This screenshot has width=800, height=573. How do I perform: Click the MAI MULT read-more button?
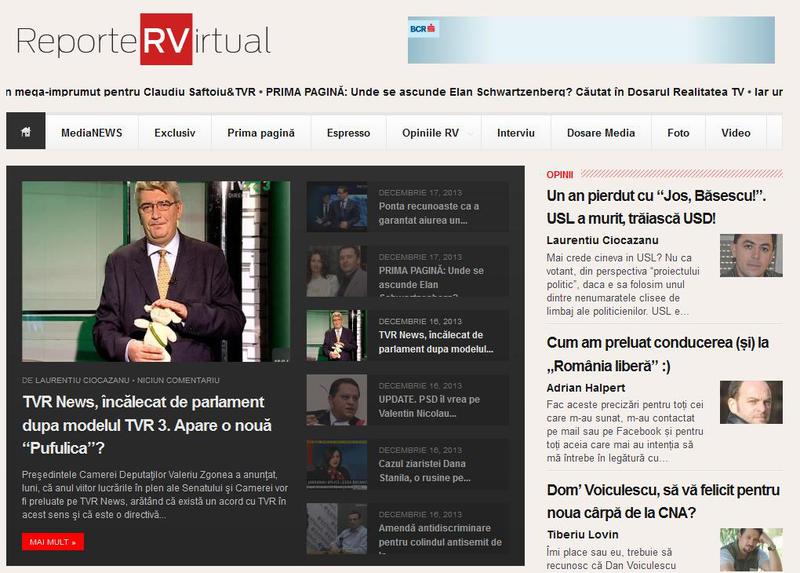point(53,542)
